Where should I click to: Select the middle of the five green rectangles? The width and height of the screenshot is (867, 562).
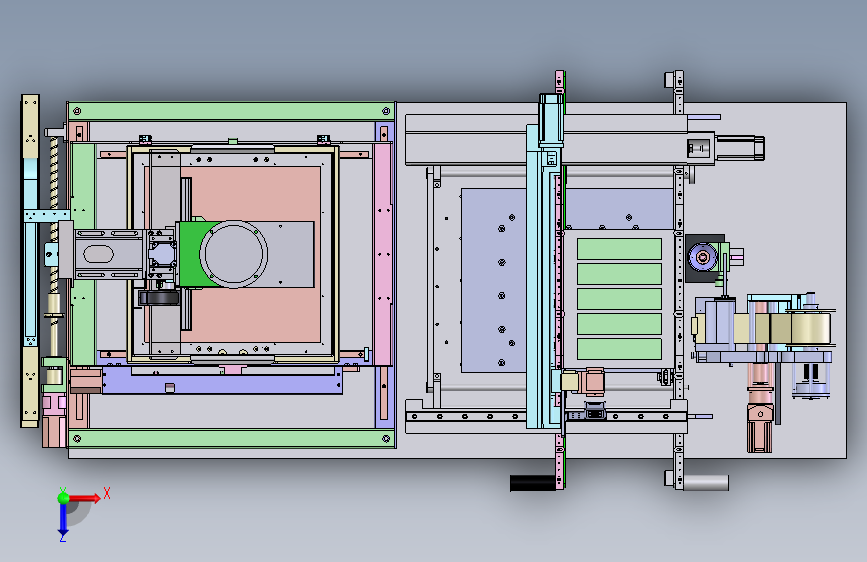pyautogui.click(x=619, y=299)
